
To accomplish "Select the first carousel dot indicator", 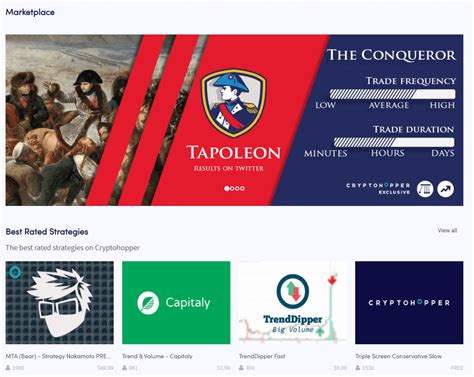I will pyautogui.click(x=227, y=188).
